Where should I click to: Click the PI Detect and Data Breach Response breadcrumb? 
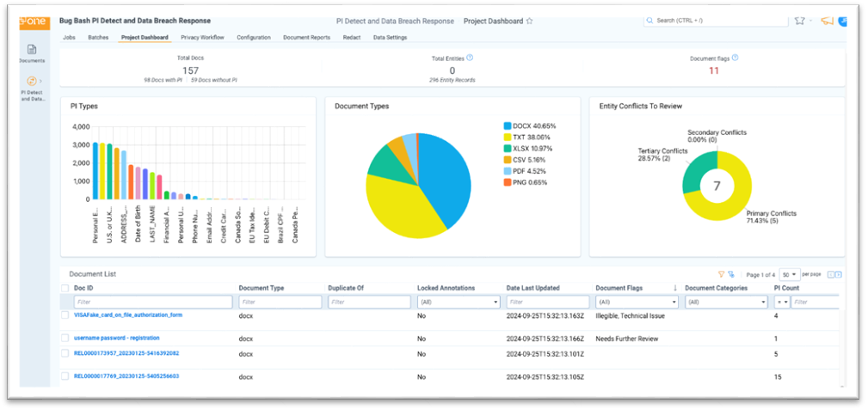click(395, 21)
